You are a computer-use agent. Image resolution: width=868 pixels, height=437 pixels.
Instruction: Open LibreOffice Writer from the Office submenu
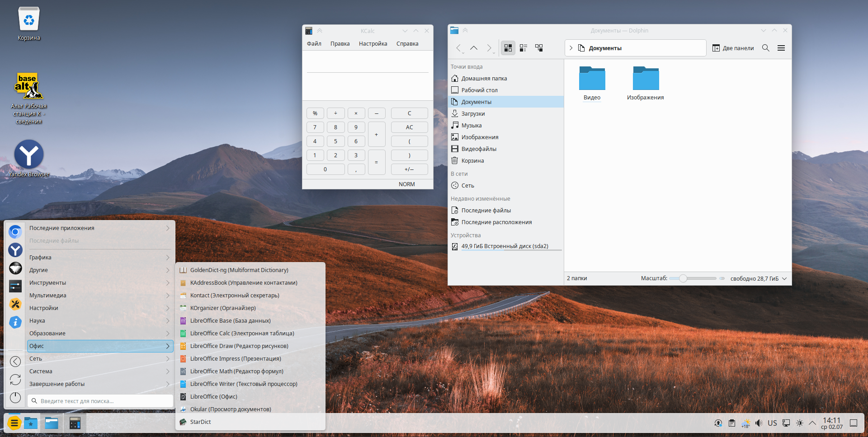pos(243,384)
